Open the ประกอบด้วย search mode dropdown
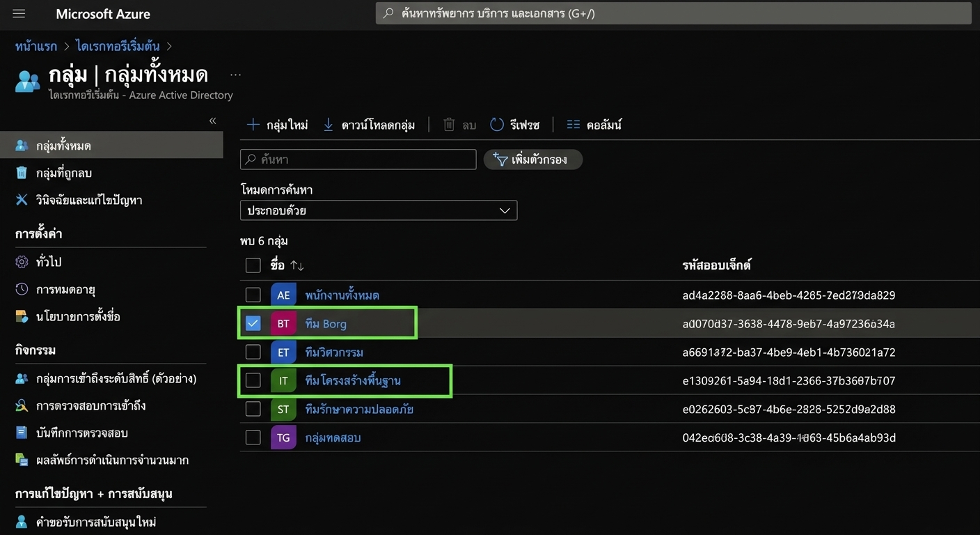 [x=379, y=210]
